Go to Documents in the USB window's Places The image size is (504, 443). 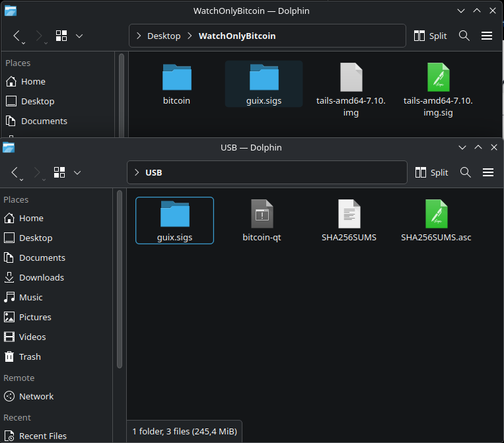(56, 258)
